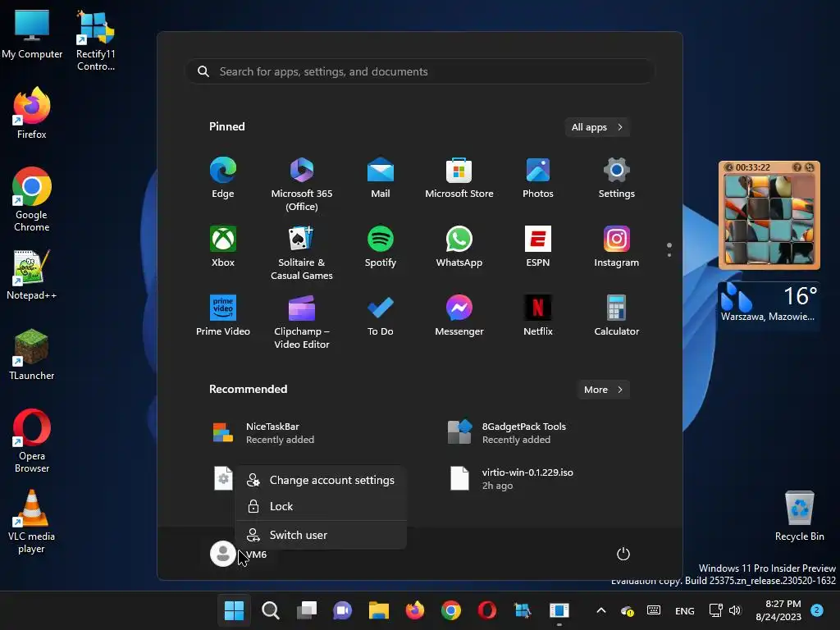Open WhatsApp pinned app
This screenshot has height=630, width=840.
459,247
